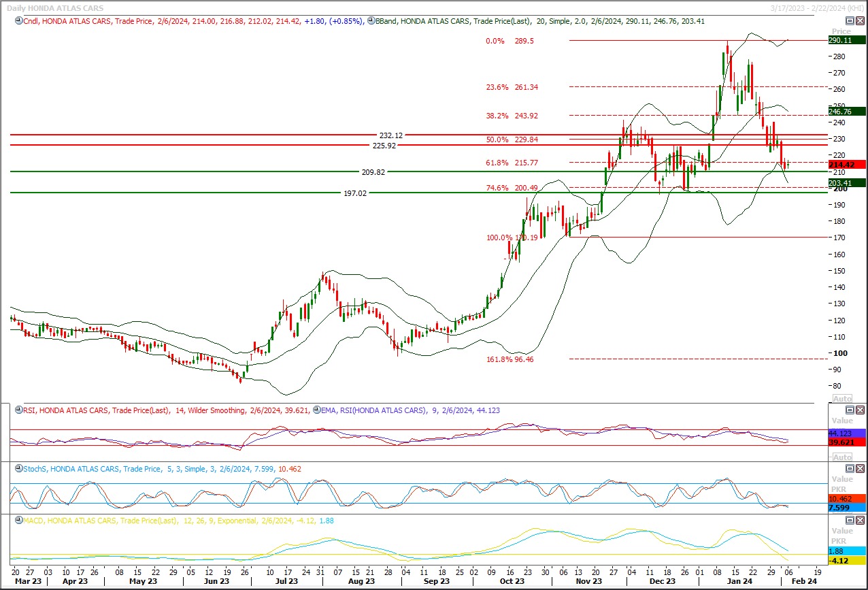
Task: Click the clock icon beside EMA label
Action: click(317, 410)
